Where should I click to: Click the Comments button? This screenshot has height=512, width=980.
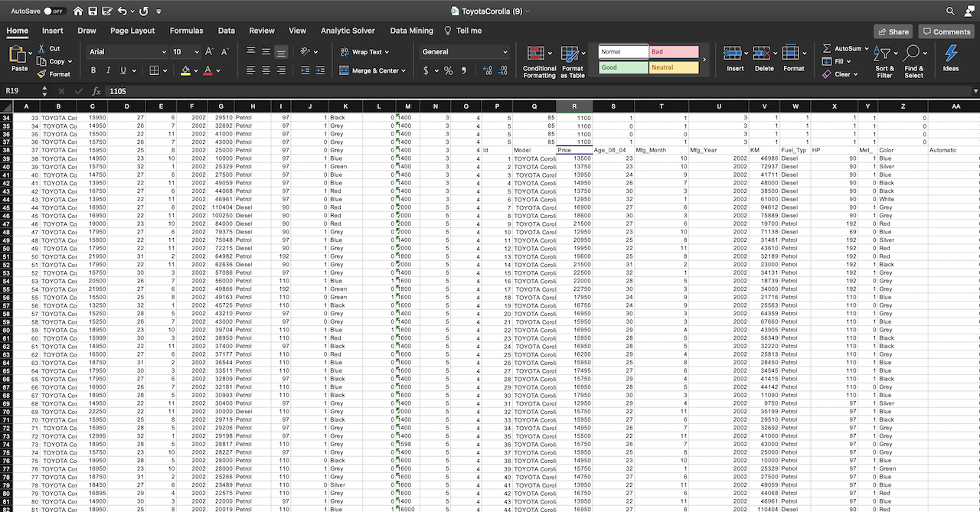pyautogui.click(x=947, y=31)
